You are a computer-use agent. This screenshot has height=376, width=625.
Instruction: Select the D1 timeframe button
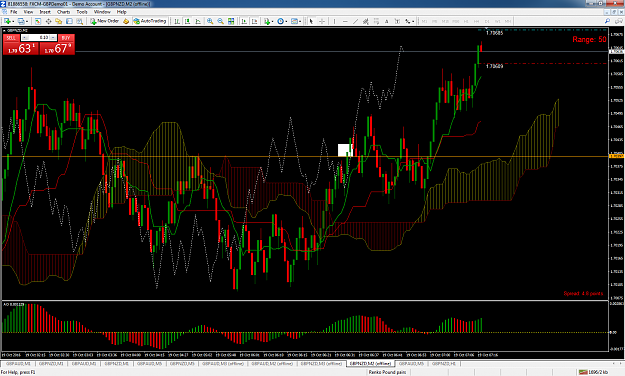coord(487,21)
